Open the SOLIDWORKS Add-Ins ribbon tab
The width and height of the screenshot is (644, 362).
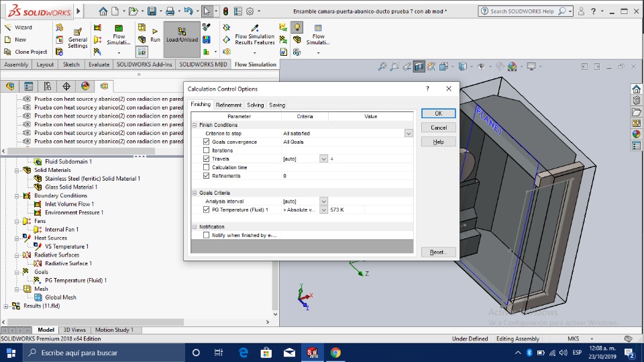coord(144,64)
